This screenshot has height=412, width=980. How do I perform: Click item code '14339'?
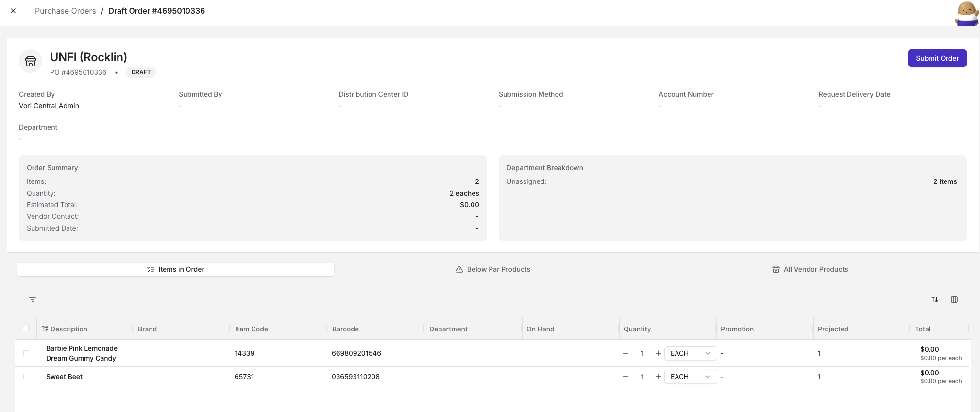coord(244,353)
